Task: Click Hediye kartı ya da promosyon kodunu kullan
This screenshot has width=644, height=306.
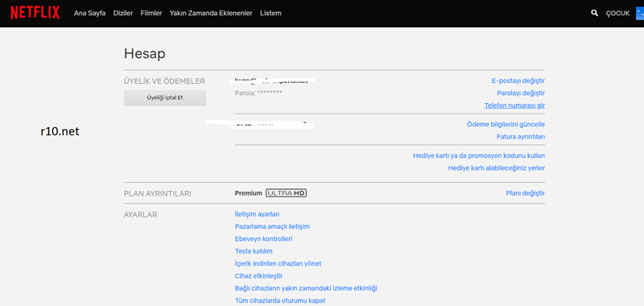Action: pyautogui.click(x=479, y=155)
